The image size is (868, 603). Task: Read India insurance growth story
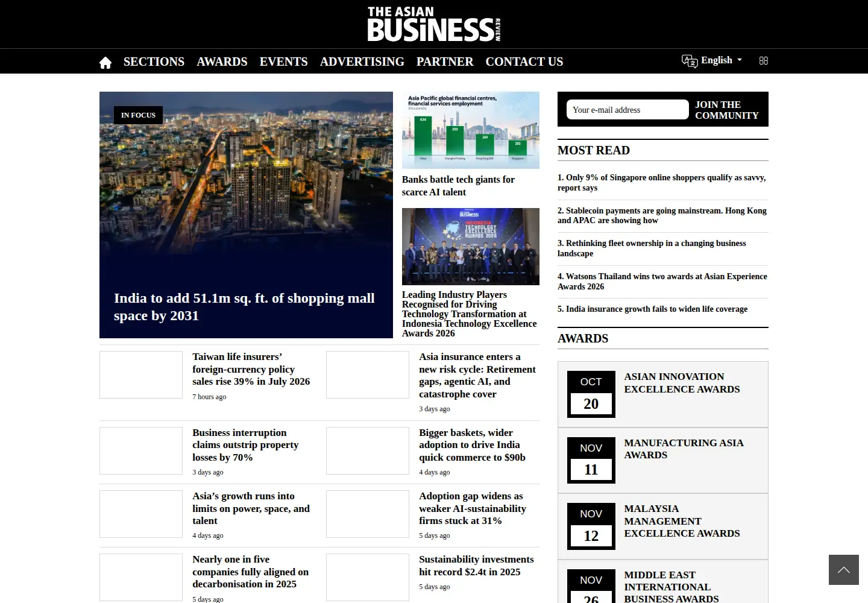pos(652,309)
